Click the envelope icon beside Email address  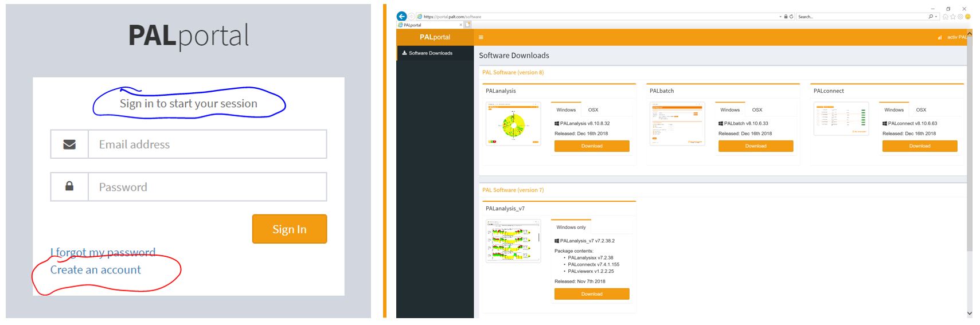tap(69, 144)
